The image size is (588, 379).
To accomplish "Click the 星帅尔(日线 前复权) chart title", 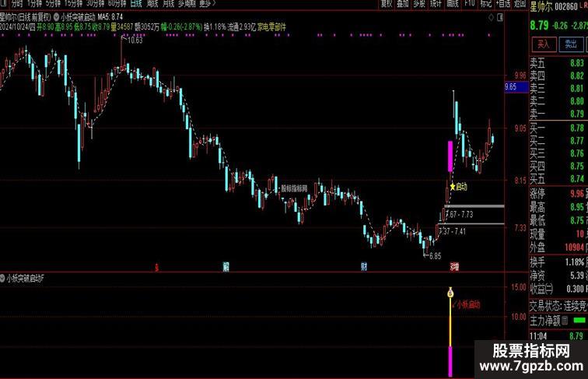I will point(25,17).
